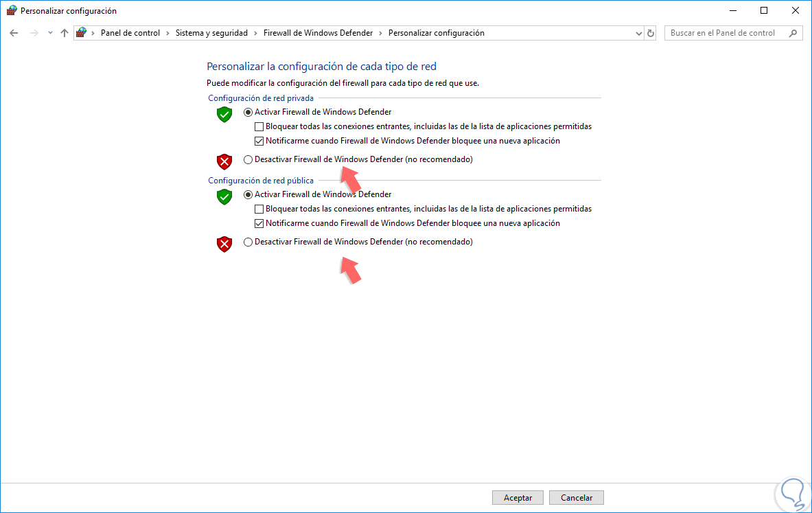Expand the chevron after Firewall de Windows Defender breadcrumb
The image size is (812, 513).
pyautogui.click(x=381, y=33)
